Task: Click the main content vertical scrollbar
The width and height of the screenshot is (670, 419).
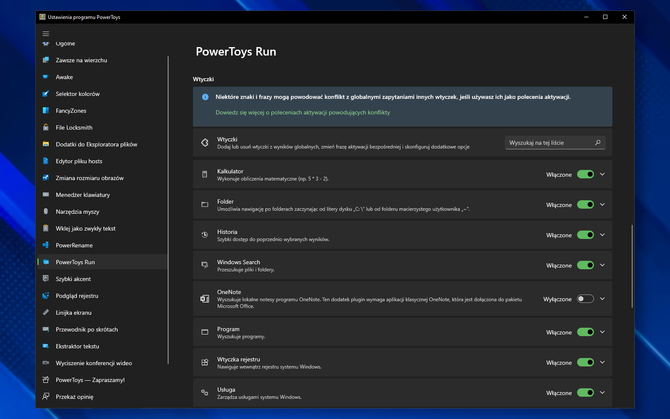Action: tap(632, 266)
